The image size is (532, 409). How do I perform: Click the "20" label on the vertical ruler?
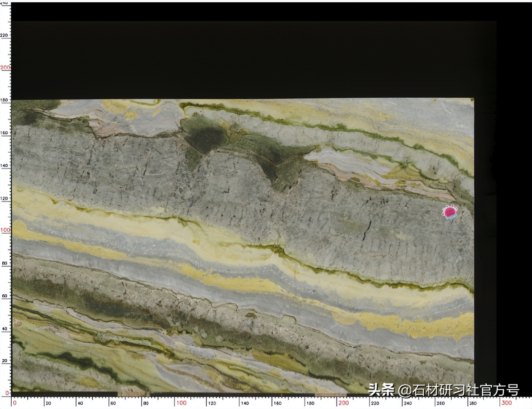5,361
